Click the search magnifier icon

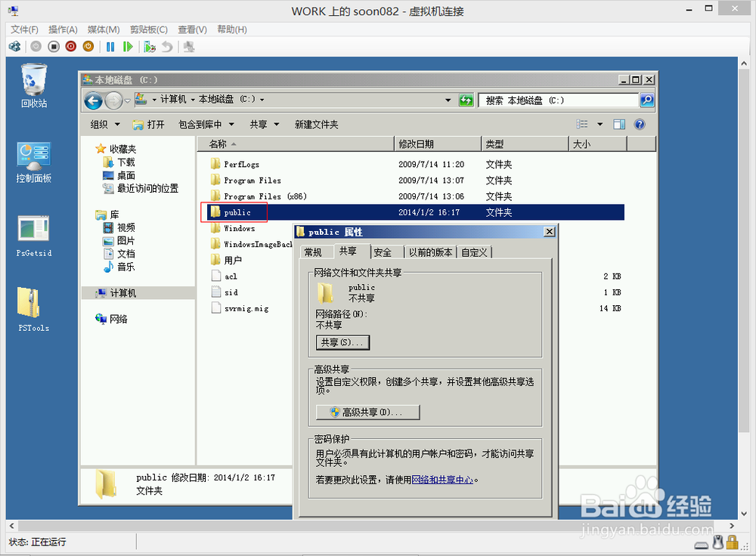(x=646, y=100)
